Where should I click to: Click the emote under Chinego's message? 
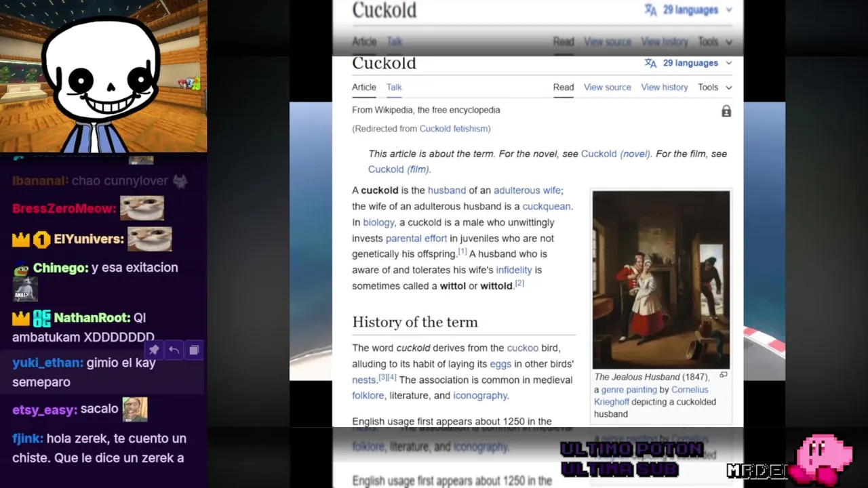pyautogui.click(x=25, y=289)
